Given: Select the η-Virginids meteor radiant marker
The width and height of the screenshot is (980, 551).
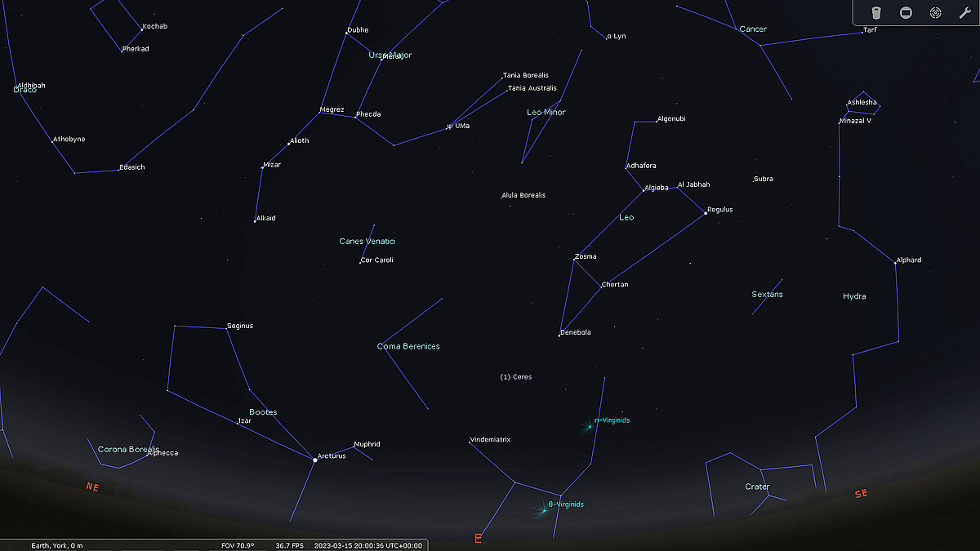Looking at the screenshot, I should (588, 425).
